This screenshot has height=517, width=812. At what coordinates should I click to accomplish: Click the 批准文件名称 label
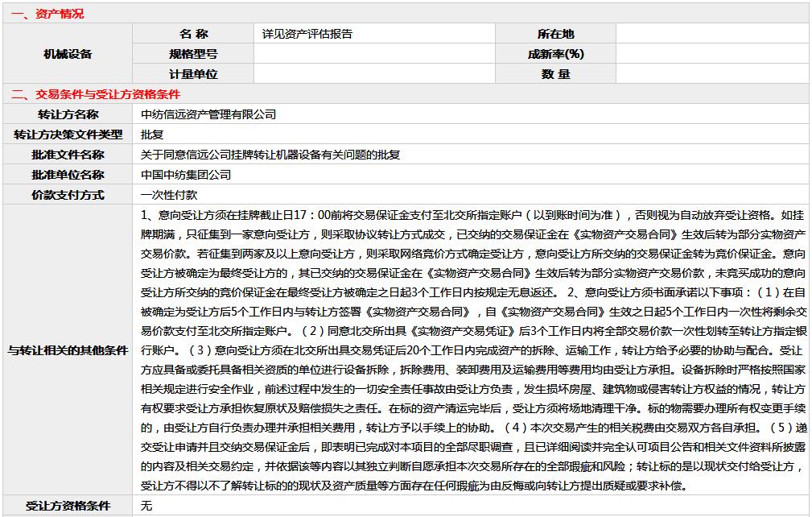pyautogui.click(x=68, y=155)
